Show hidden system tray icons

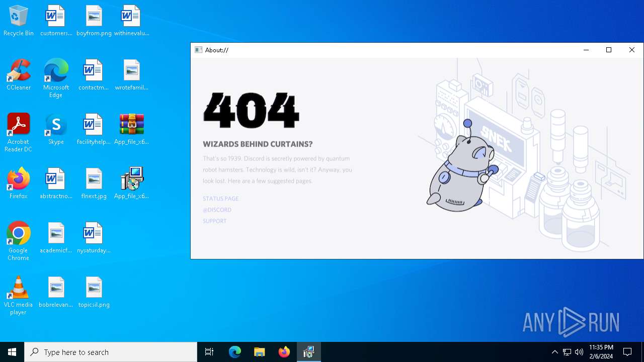coord(555,352)
